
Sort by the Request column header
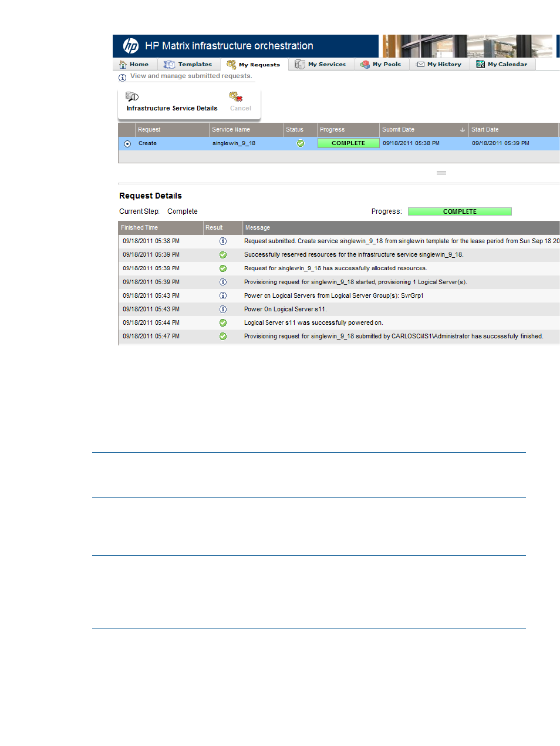pos(172,130)
